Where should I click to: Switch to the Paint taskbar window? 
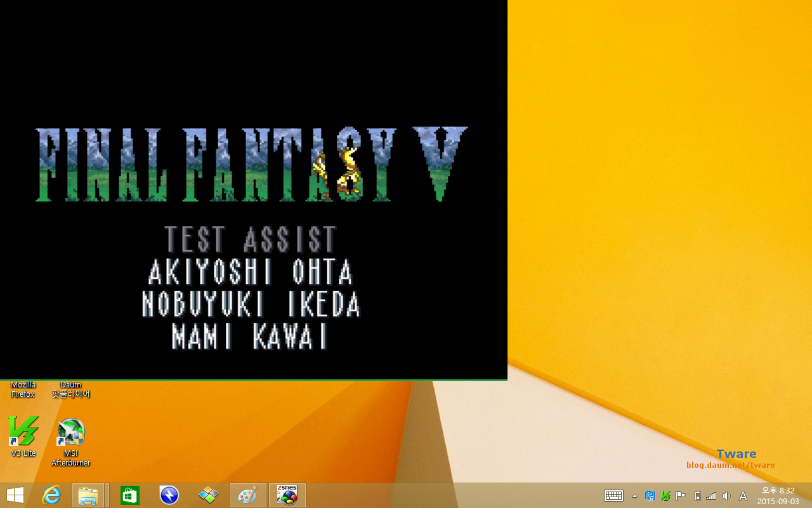pos(248,495)
